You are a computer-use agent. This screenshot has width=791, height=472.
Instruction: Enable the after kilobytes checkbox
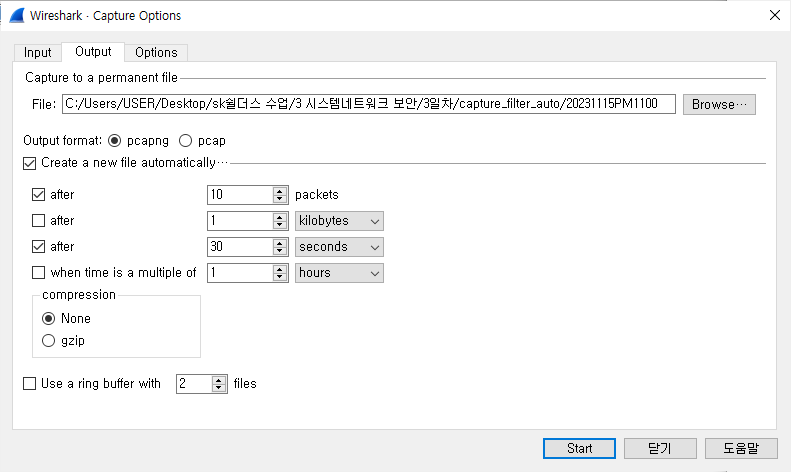[x=38, y=221]
